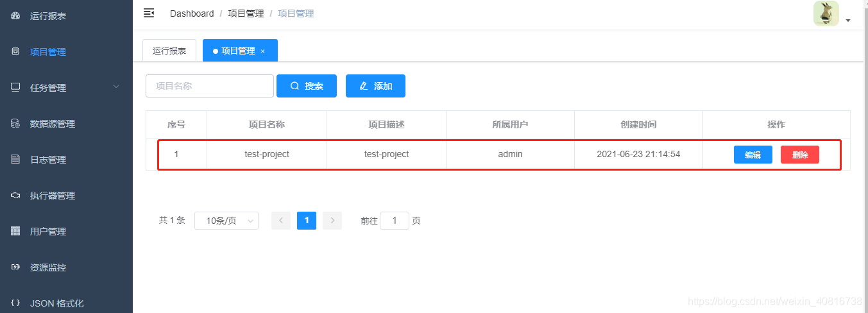
Task: Click the 2021-06-23 21:14:54 timestamp cell
Action: 638,155
